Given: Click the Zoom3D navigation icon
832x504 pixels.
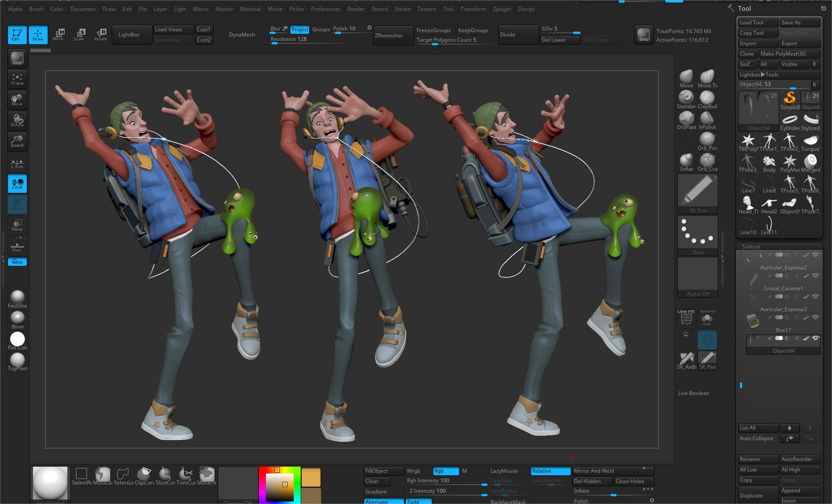Looking at the screenshot, I should (17, 142).
